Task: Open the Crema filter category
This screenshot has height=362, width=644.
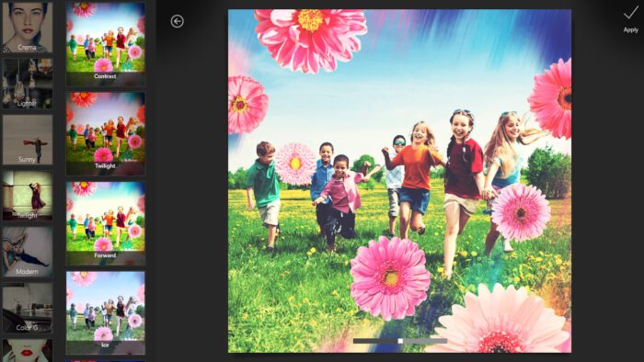Action: [x=28, y=27]
